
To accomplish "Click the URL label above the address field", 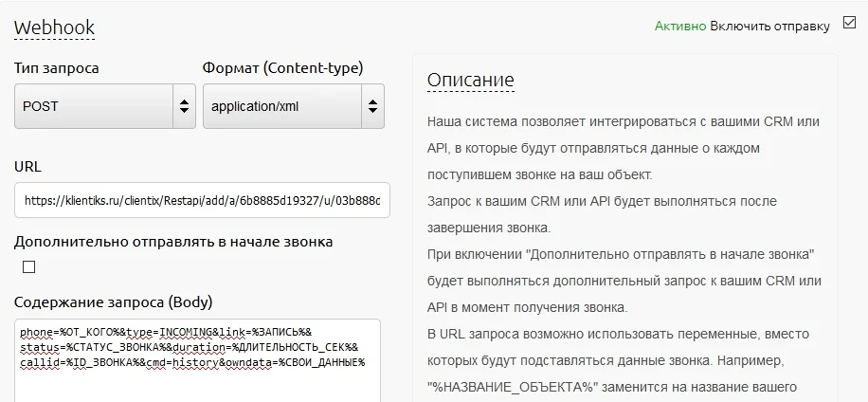I will click(x=27, y=167).
